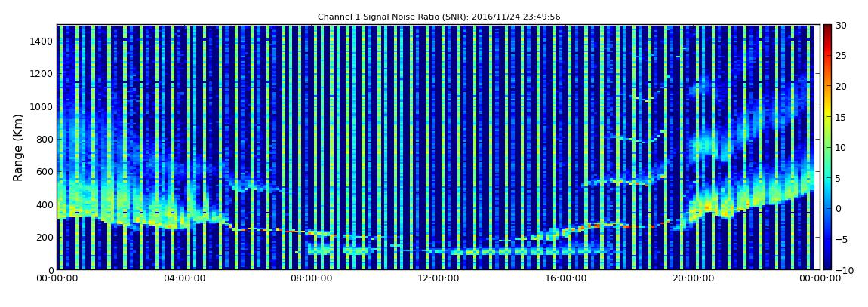Click the y-axis tick label '400'

45,204
